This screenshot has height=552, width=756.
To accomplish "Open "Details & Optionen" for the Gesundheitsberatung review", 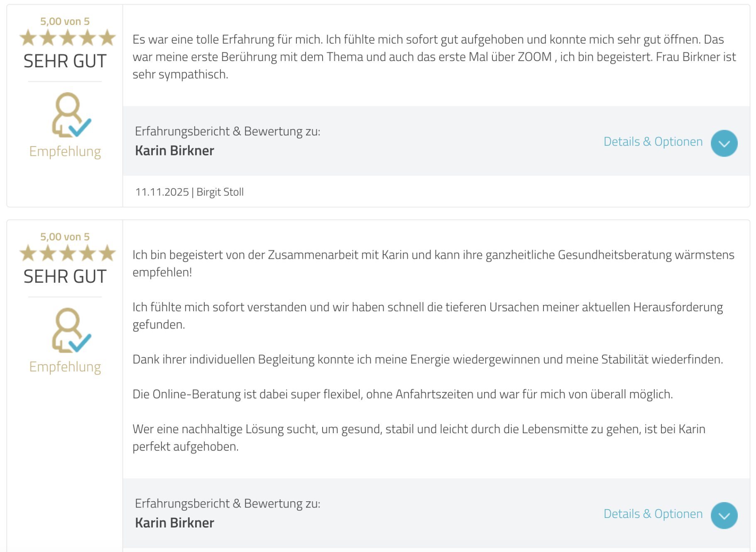I will click(653, 514).
